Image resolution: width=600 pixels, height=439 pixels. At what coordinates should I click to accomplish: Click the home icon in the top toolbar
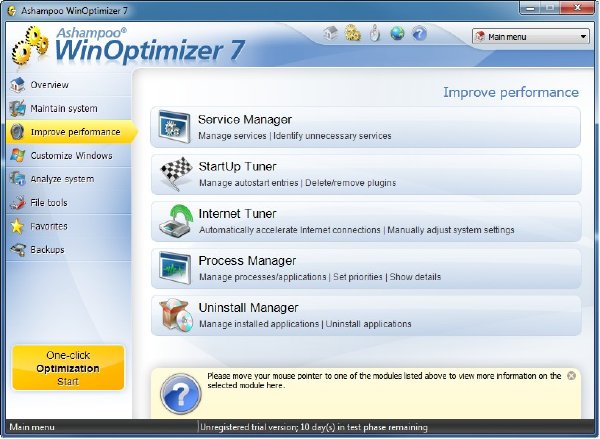pyautogui.click(x=331, y=33)
